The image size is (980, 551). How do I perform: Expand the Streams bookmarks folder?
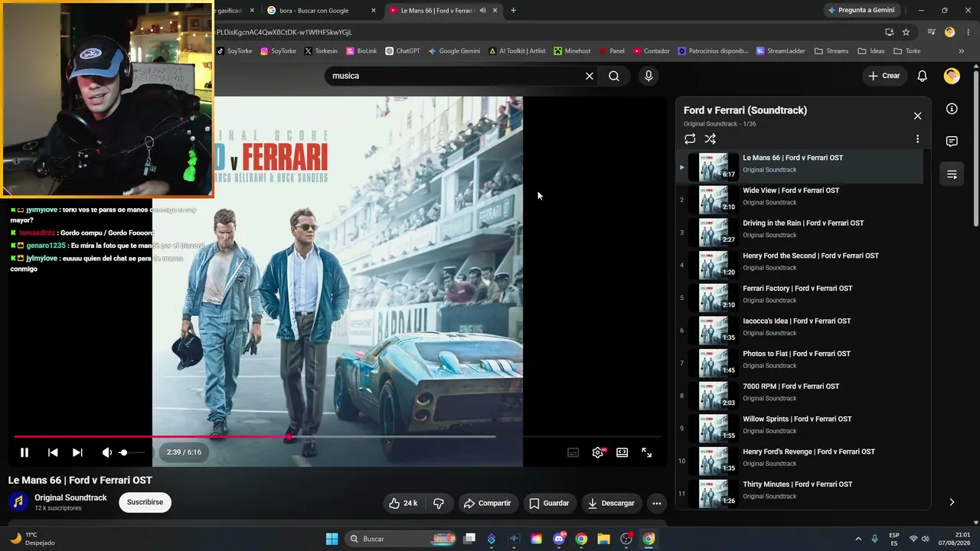click(831, 51)
